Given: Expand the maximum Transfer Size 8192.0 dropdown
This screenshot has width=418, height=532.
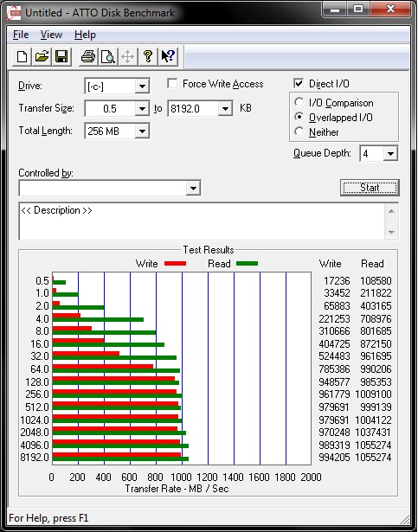Looking at the screenshot, I should [x=225, y=109].
